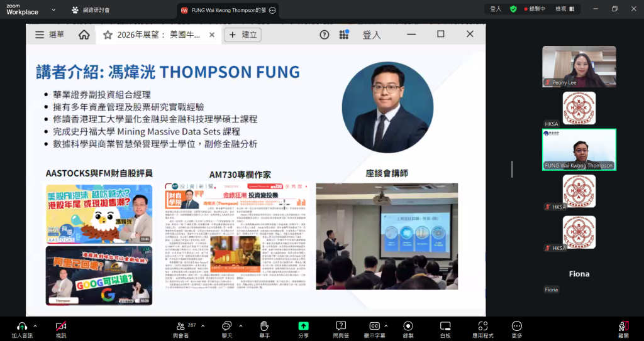Click the green encryption shield icon

(x=513, y=9)
